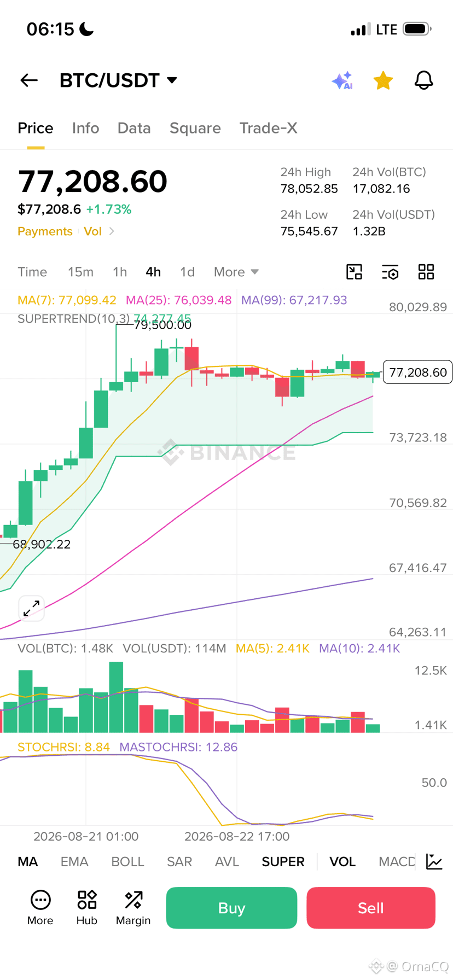Tap the green Buy button
This screenshot has height=980, width=453.
231,908
